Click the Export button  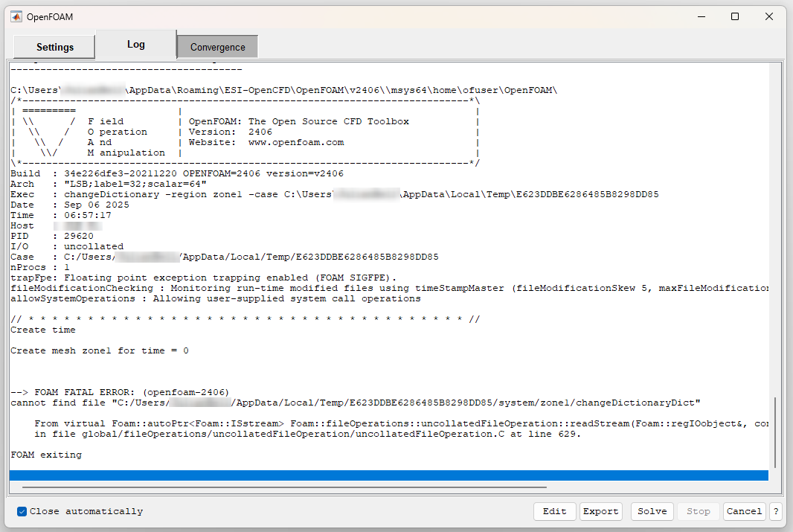click(600, 511)
